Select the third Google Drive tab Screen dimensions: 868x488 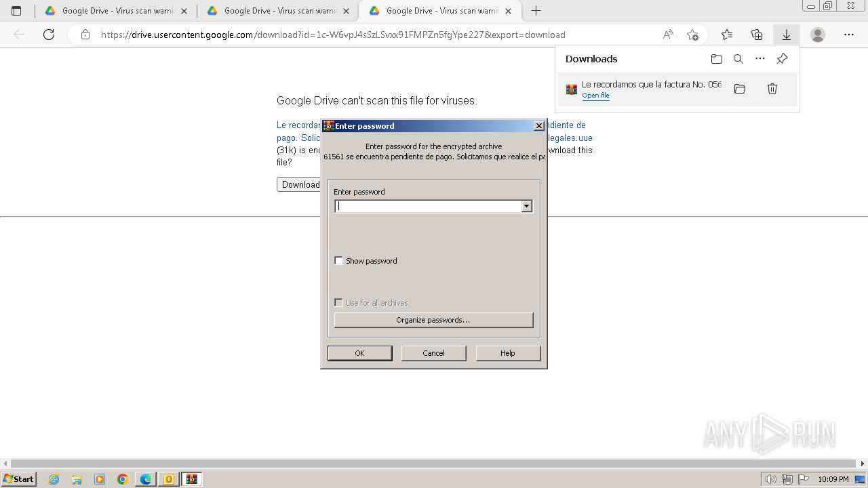click(x=441, y=11)
